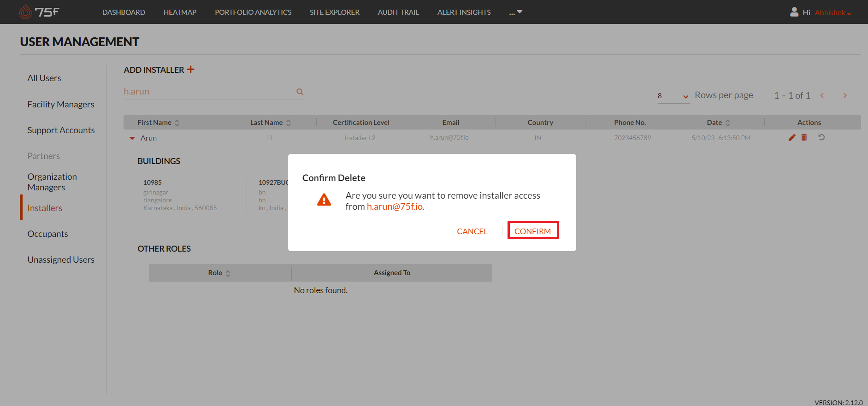
Task: Select Support Accounts in sidebar
Action: tap(61, 130)
